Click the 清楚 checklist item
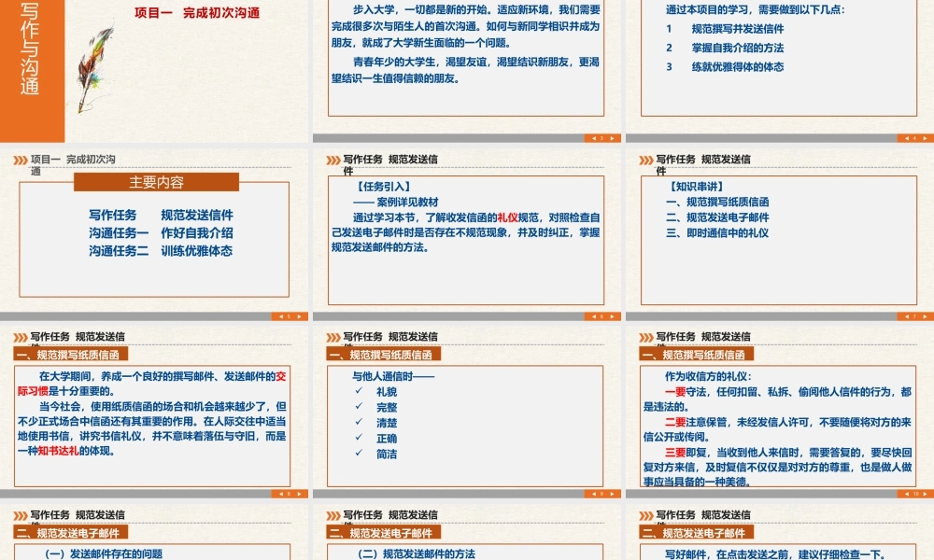 [387, 423]
